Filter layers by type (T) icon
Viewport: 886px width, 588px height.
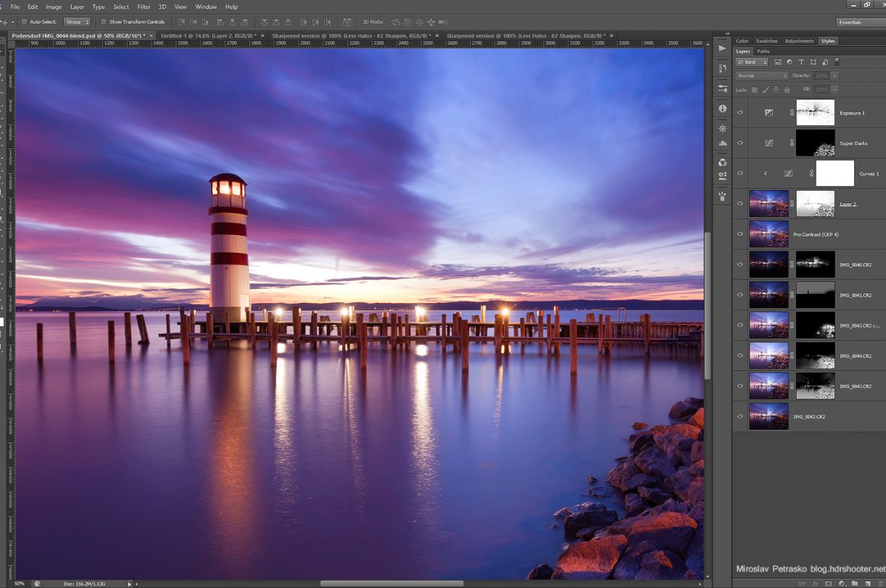point(800,62)
